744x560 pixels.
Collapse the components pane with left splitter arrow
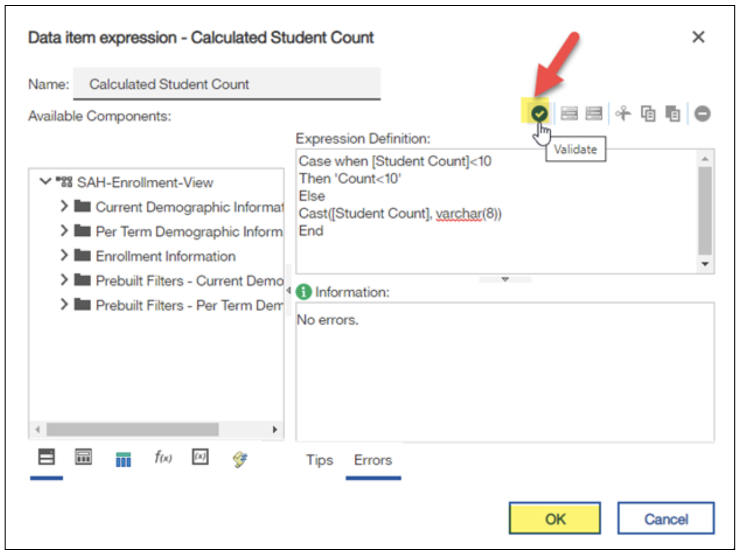pyautogui.click(x=289, y=291)
